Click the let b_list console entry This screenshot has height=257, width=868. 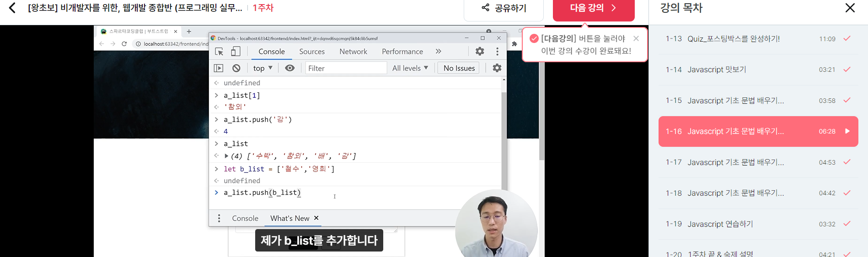pyautogui.click(x=279, y=169)
